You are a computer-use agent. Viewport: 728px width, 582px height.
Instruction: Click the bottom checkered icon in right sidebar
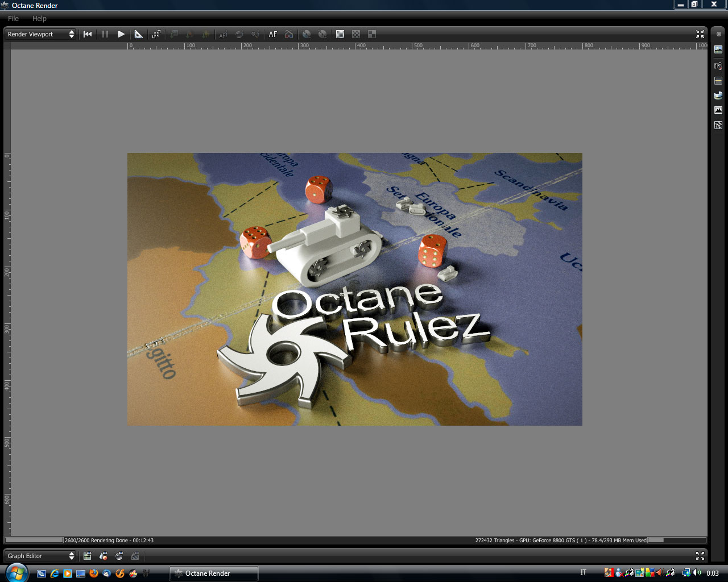718,125
